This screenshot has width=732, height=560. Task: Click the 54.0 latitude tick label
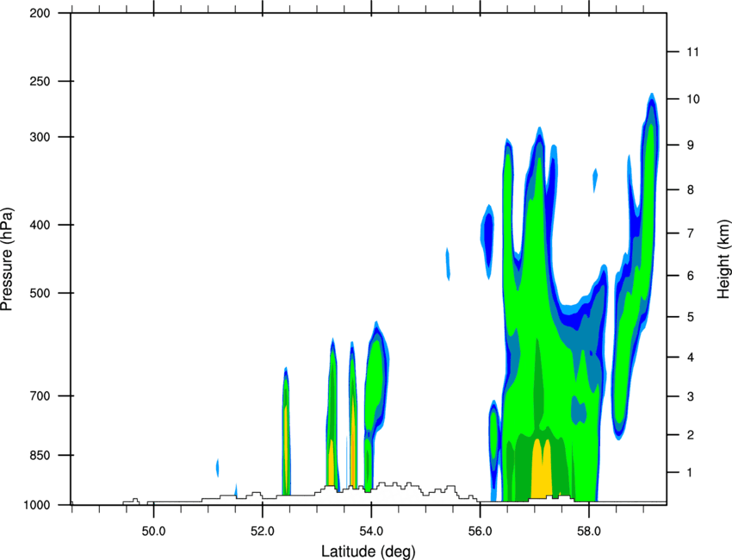(x=371, y=532)
